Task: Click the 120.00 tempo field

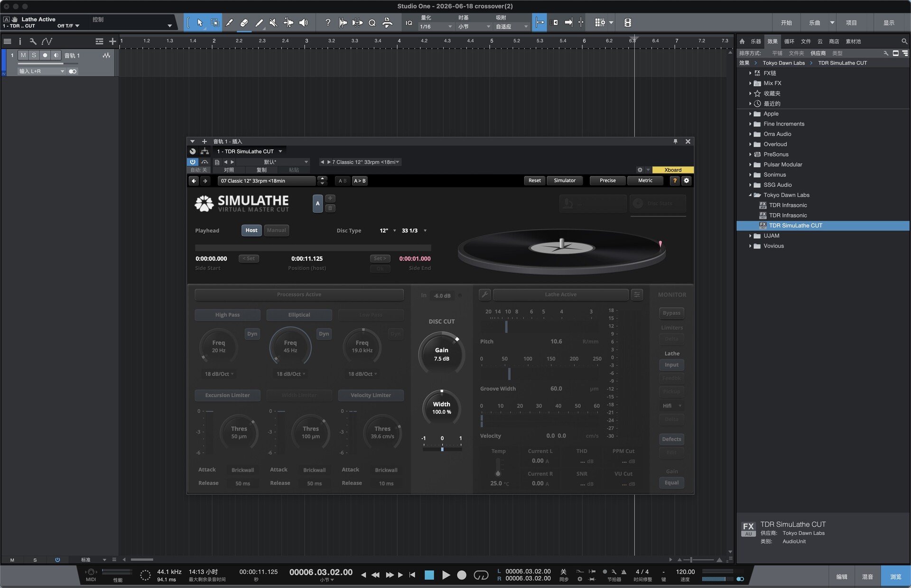Action: pos(685,572)
